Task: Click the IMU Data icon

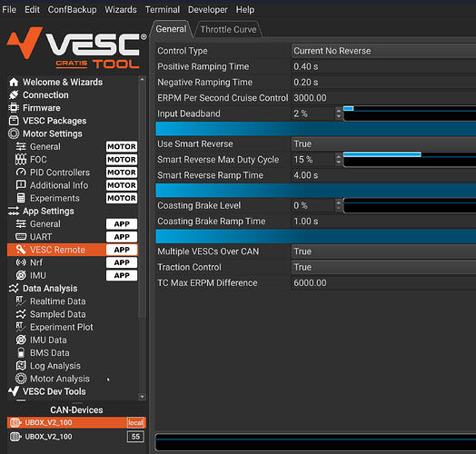Action: point(21,340)
